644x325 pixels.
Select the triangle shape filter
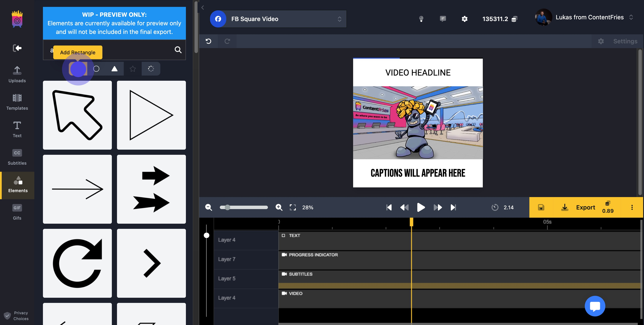coord(114,69)
